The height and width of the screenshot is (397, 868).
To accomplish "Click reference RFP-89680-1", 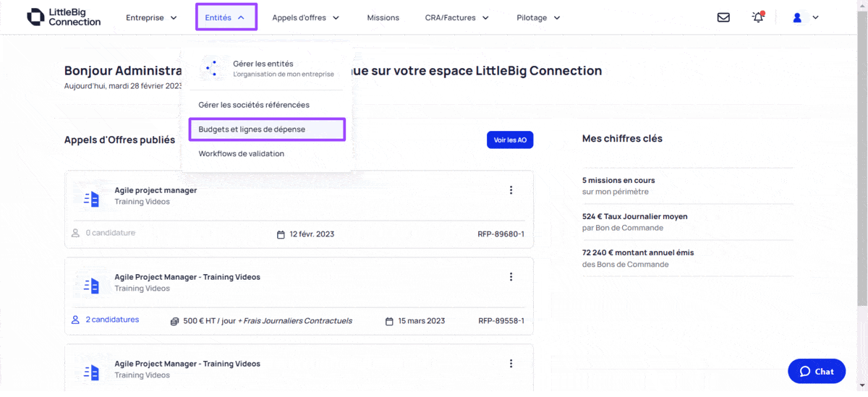I will tap(501, 234).
